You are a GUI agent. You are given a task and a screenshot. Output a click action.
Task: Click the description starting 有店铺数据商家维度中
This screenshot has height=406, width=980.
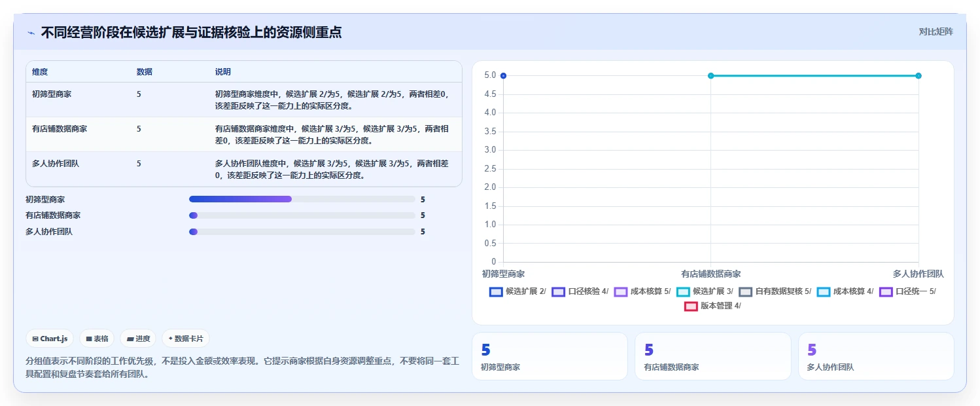point(332,135)
